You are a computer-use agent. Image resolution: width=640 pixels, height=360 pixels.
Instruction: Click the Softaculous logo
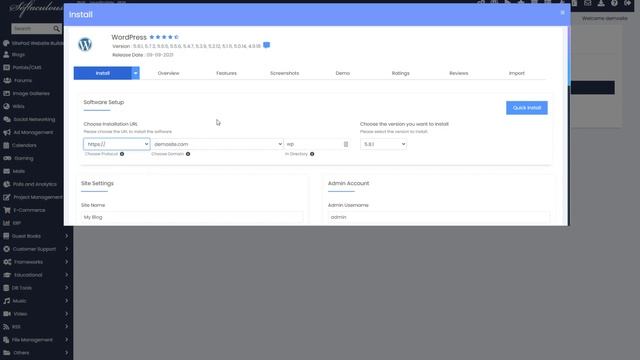pos(36,9)
